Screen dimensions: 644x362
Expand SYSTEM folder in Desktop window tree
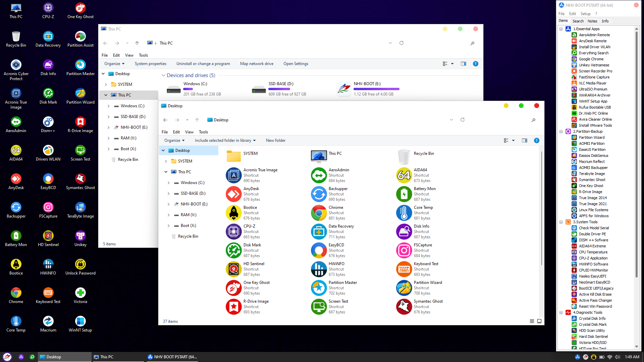click(x=166, y=161)
